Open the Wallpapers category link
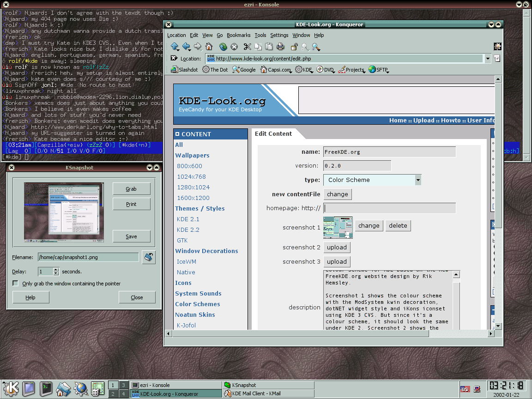Screen dimensions: 532x399 (x=193, y=155)
